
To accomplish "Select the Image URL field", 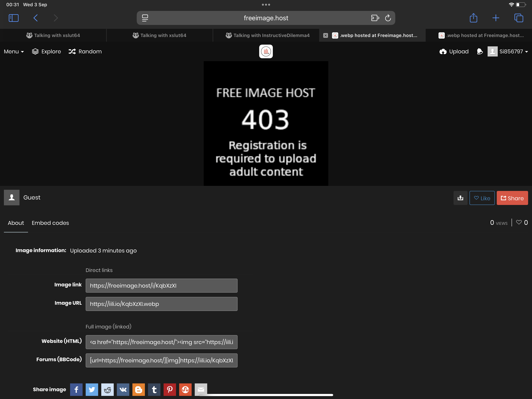I will pyautogui.click(x=161, y=304).
